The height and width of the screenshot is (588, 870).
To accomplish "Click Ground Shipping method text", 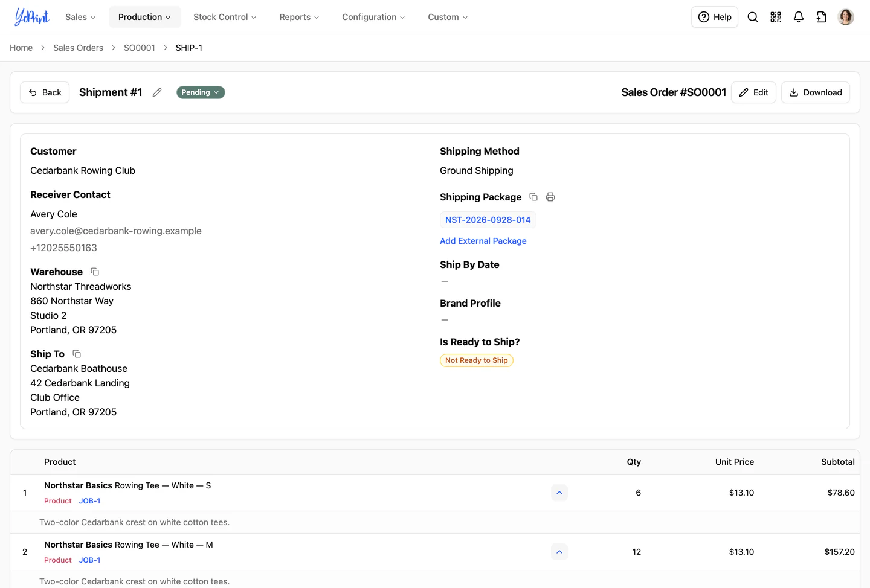I will click(477, 170).
